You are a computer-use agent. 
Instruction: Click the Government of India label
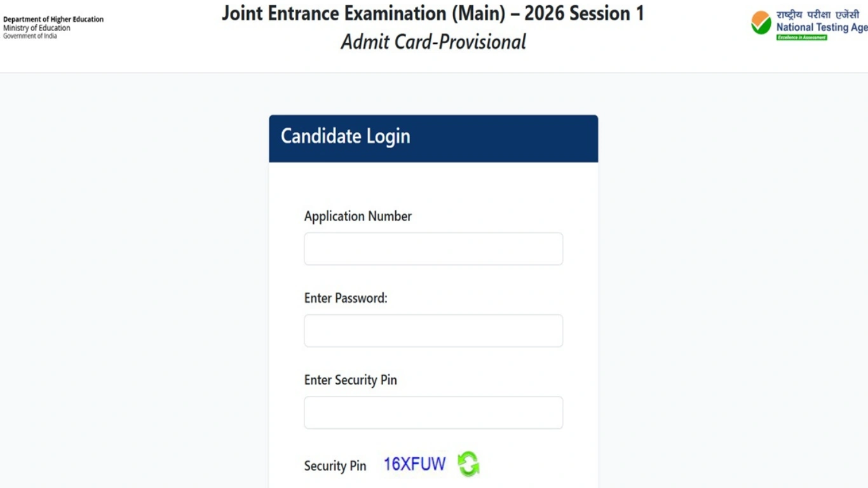click(x=31, y=35)
